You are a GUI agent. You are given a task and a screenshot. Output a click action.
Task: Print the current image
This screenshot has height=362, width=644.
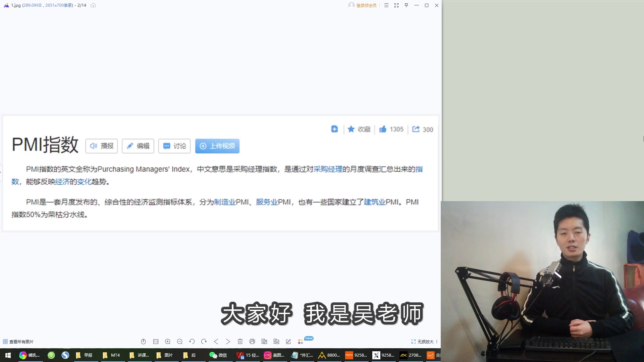tap(252, 342)
